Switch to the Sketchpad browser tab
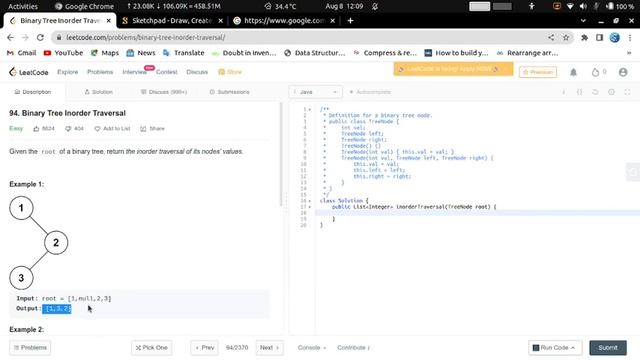Image resolution: width=640 pixels, height=360 pixels. click(x=172, y=20)
